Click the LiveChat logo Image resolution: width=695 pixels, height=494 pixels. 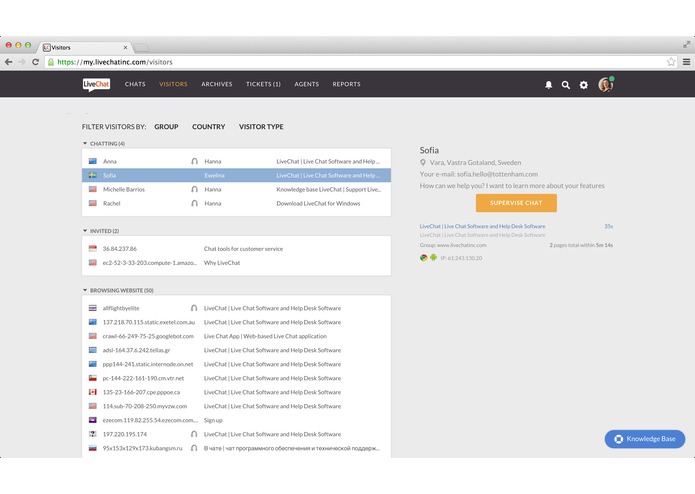pyautogui.click(x=96, y=84)
